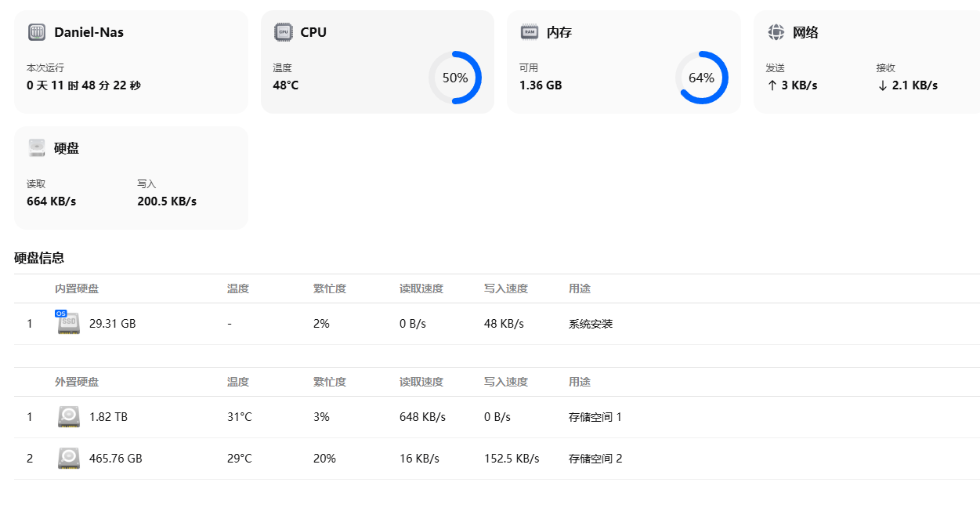Click the memory 64% usage ring
The height and width of the screenshot is (508, 980).
pyautogui.click(x=702, y=78)
